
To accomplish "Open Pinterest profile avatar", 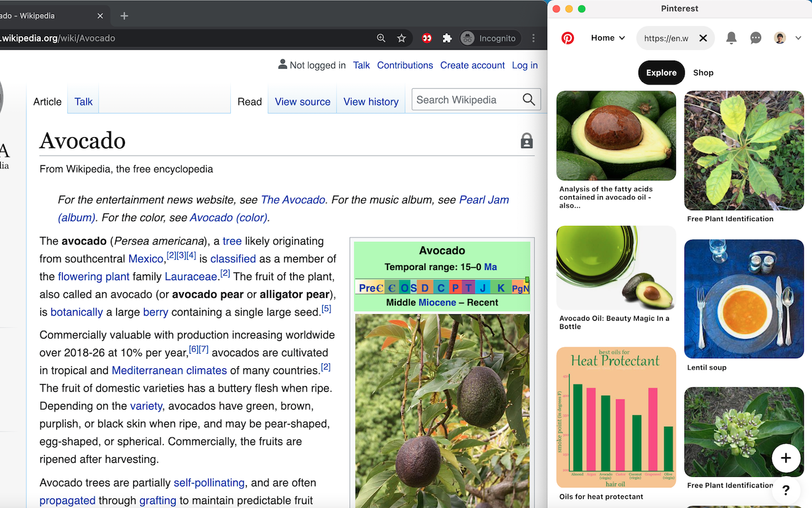I will [780, 38].
